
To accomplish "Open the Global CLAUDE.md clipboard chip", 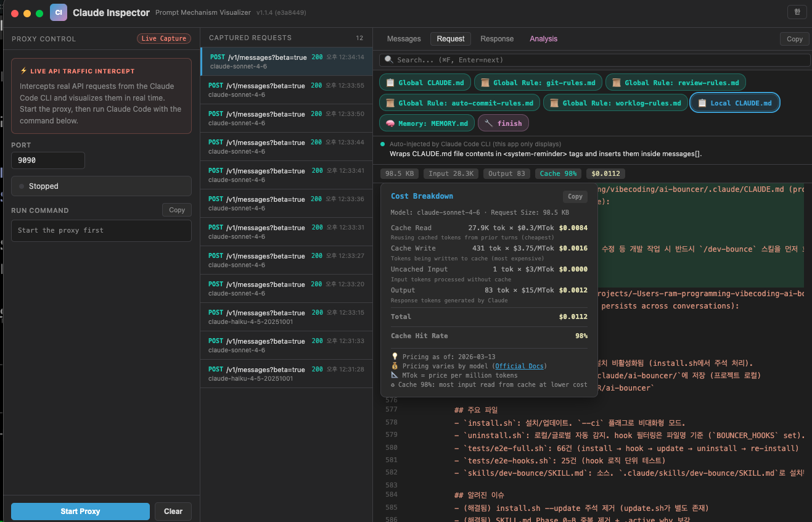I will click(x=425, y=81).
